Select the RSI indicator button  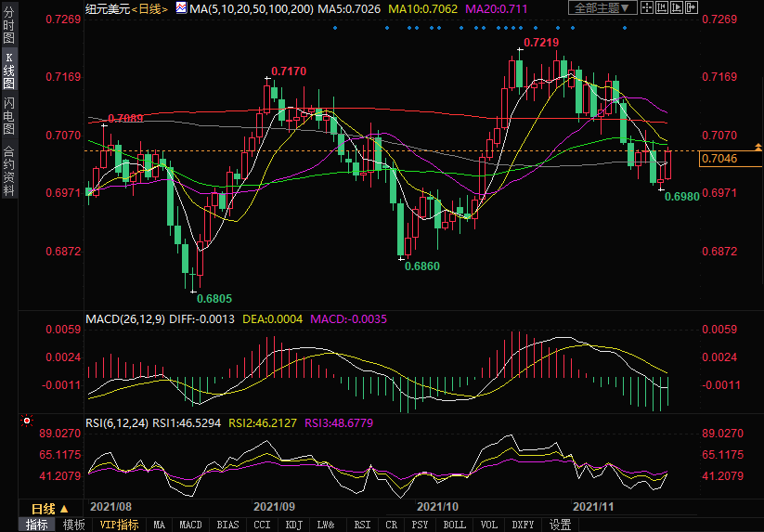click(362, 525)
